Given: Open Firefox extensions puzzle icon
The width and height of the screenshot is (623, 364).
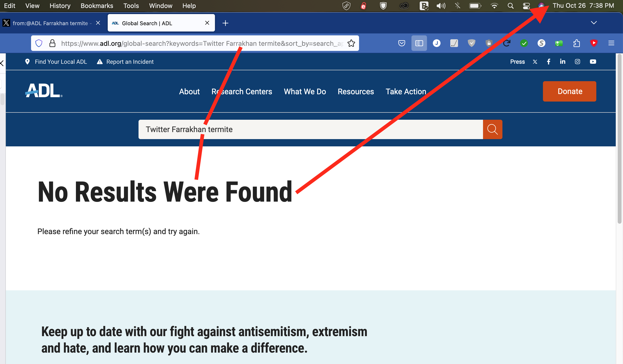Looking at the screenshot, I should coord(576,43).
